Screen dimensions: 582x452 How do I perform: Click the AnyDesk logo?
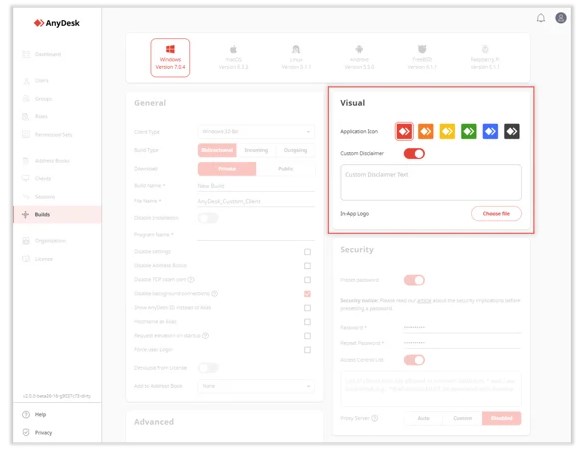[x=57, y=23]
